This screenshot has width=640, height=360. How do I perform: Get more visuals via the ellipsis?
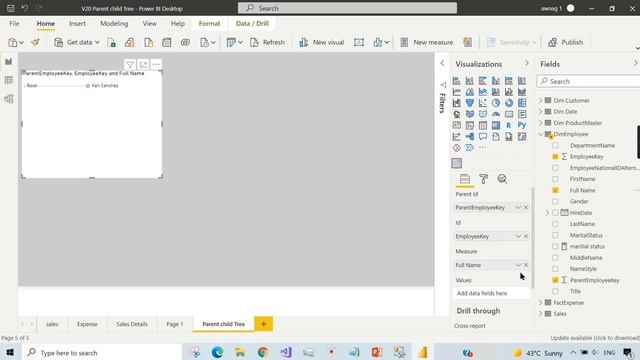tap(483, 147)
